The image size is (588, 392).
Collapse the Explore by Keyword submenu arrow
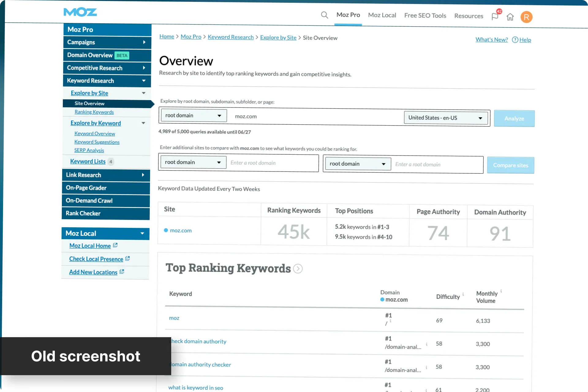143,123
